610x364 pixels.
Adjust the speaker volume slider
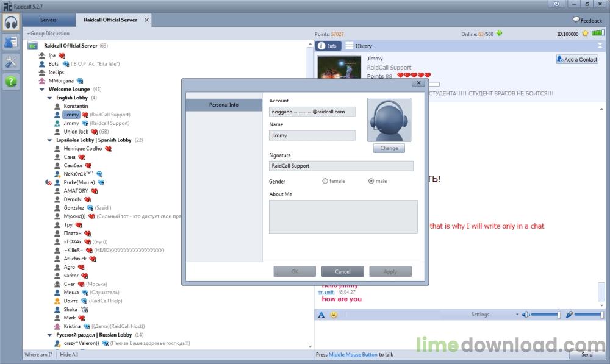[546, 315]
